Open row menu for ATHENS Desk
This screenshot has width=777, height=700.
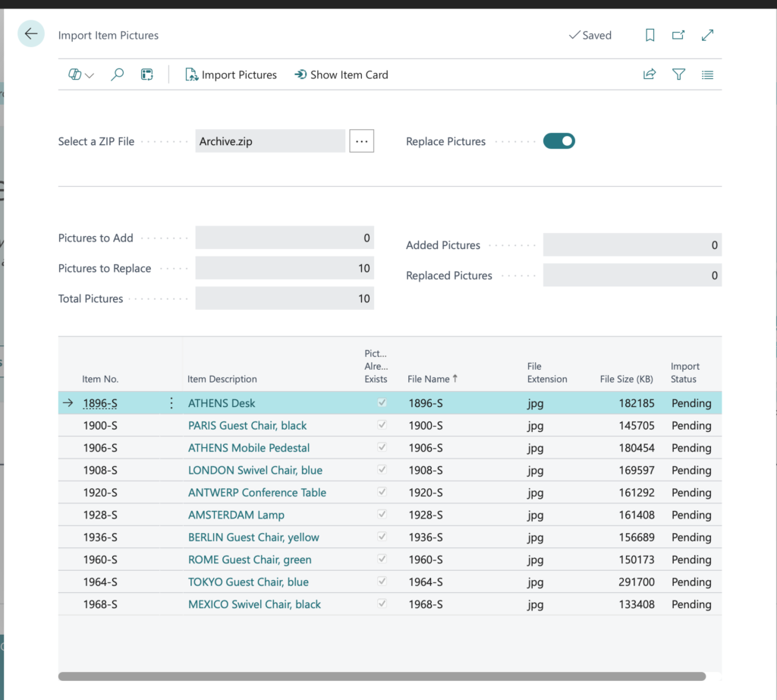[x=171, y=403]
